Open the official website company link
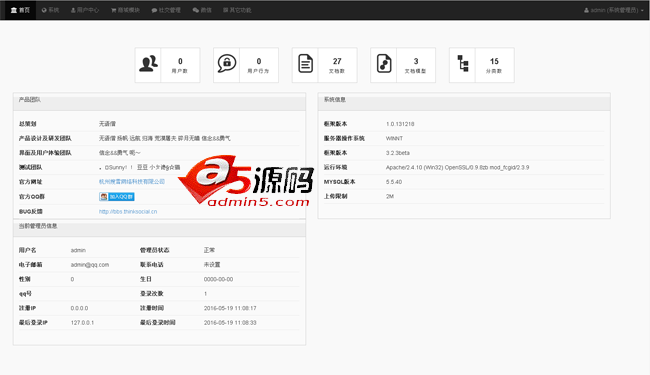Image resolution: width=650 pixels, height=375 pixels. pyautogui.click(x=132, y=181)
